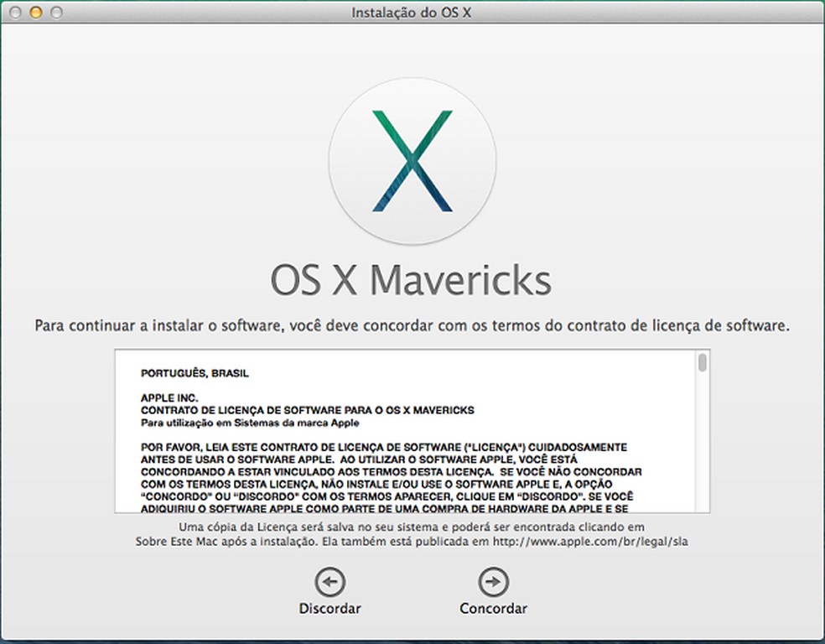
Task: Click the license agreement text area
Action: (412, 431)
